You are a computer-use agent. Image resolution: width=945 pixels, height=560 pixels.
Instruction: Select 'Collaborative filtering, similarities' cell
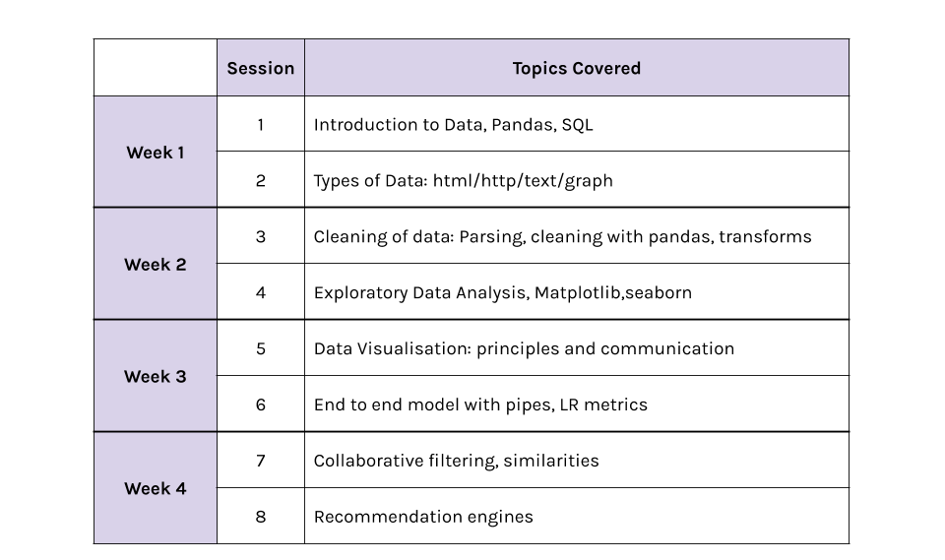tap(577, 460)
